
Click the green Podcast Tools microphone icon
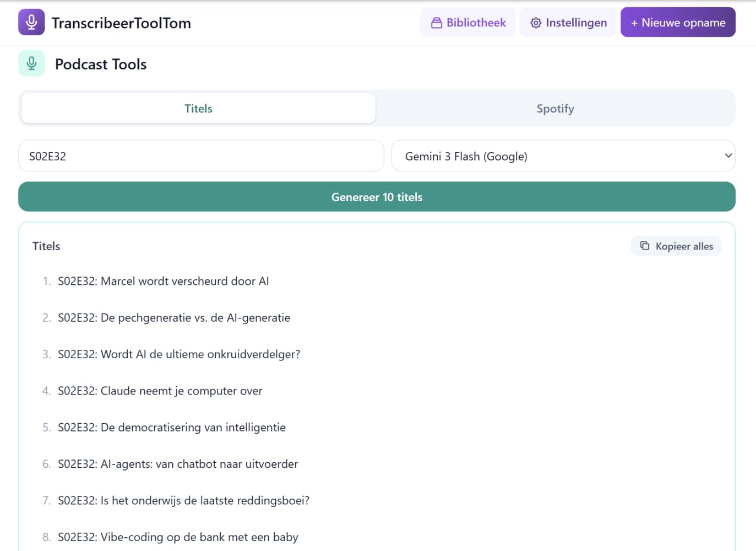(x=31, y=63)
